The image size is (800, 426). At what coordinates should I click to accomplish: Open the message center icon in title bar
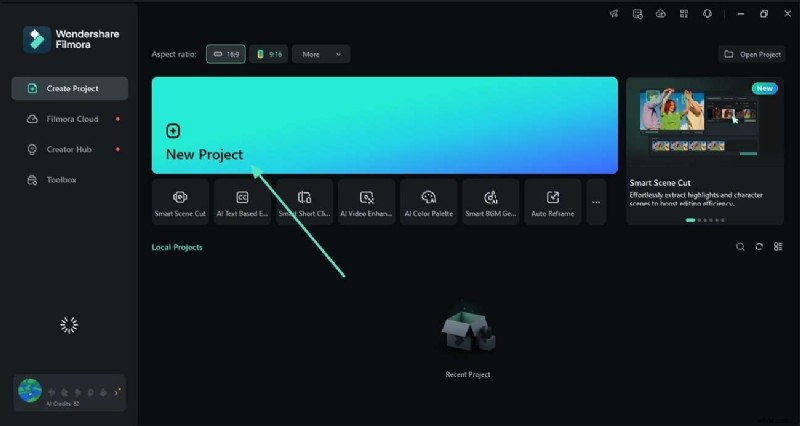pyautogui.click(x=638, y=14)
